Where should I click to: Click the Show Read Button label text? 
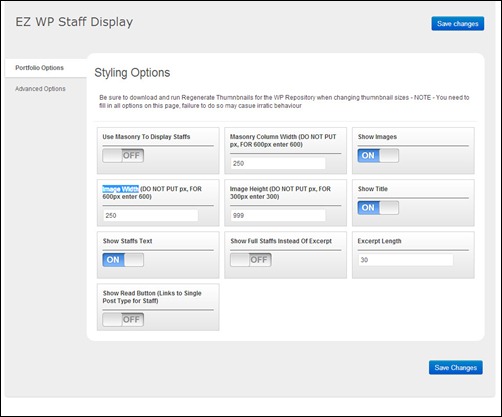(152, 297)
